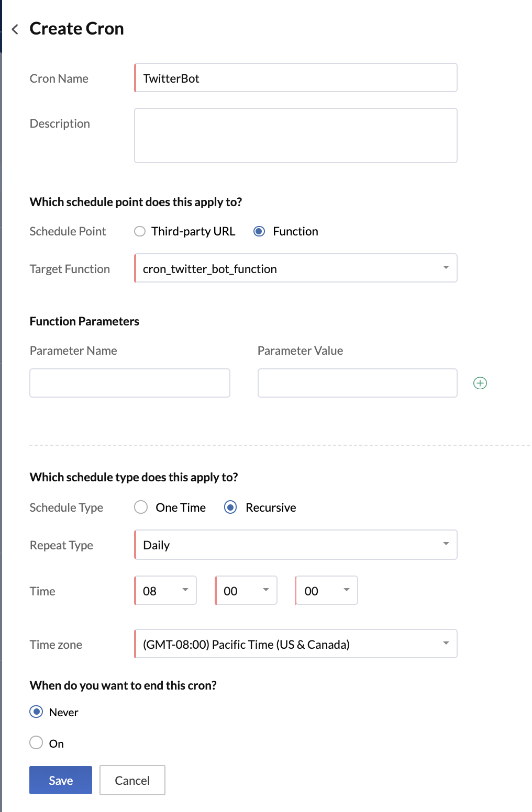Image resolution: width=532 pixels, height=812 pixels.
Task: Go back using the arrow beside Create Cron
Action: point(15,29)
